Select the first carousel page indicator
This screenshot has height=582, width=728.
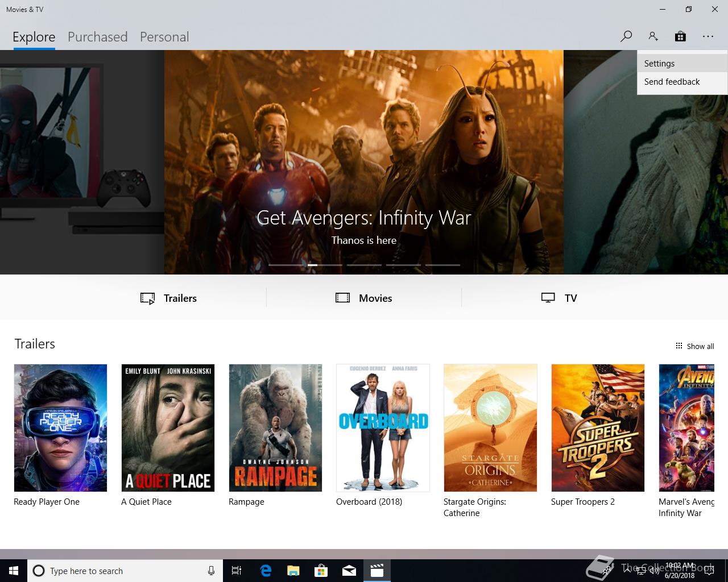point(286,265)
